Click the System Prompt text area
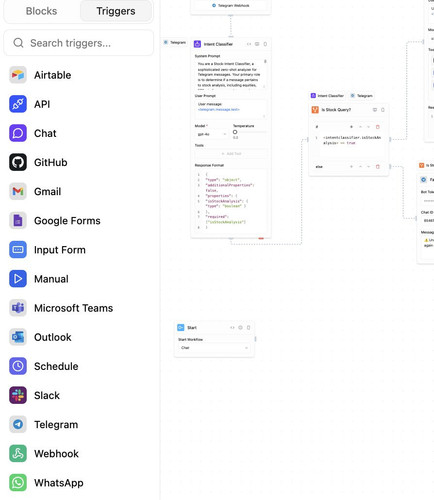The image size is (434, 500). pos(231,74)
